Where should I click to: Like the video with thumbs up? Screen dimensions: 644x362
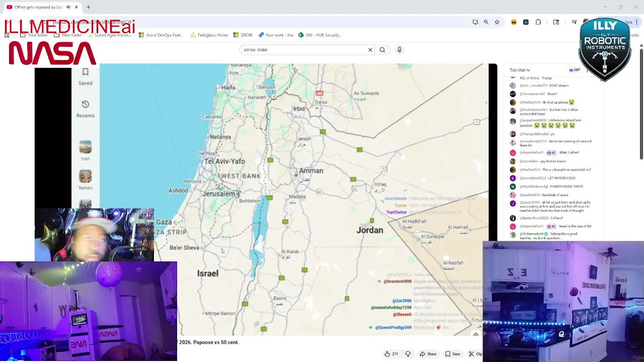pos(391,354)
